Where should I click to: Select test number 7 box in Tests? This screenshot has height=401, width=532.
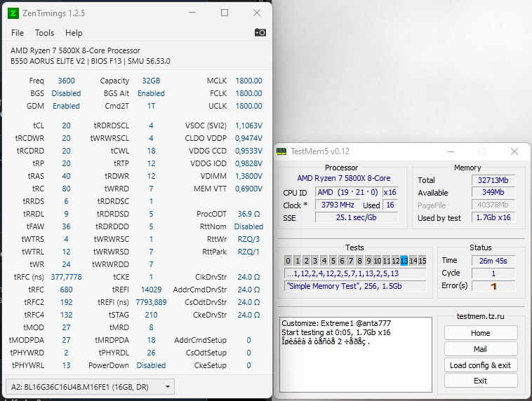click(351, 261)
